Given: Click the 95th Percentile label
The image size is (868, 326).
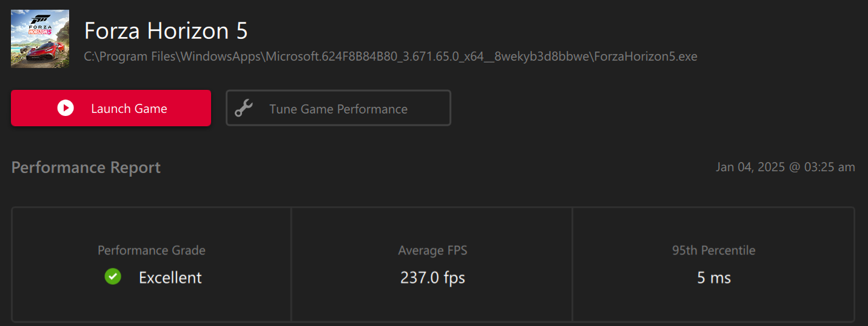Looking at the screenshot, I should tap(714, 250).
